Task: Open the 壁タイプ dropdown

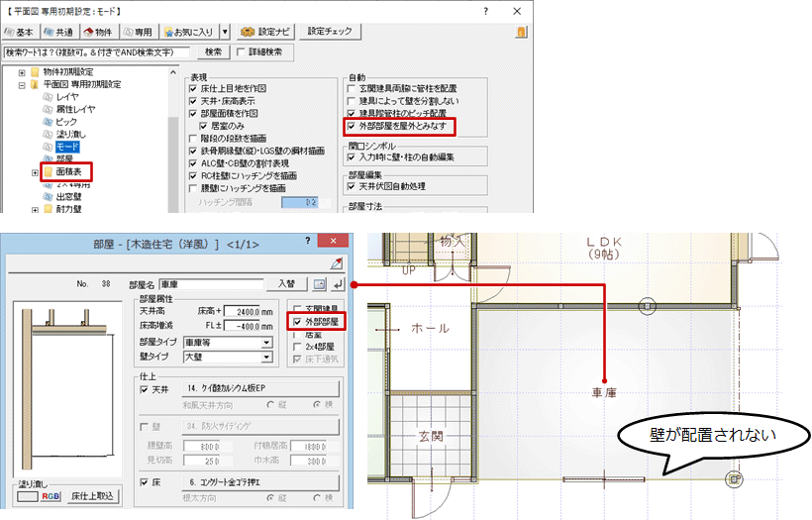Action: pos(265,358)
